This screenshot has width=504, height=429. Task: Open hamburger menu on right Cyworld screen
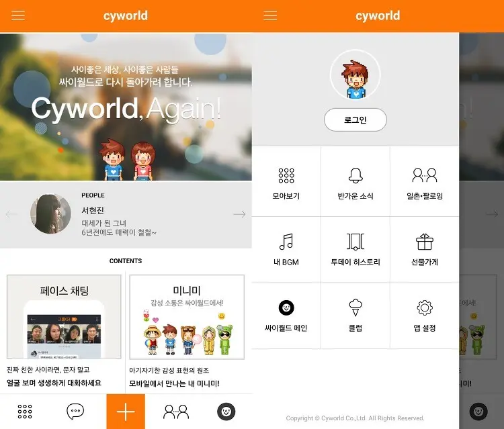(270, 15)
